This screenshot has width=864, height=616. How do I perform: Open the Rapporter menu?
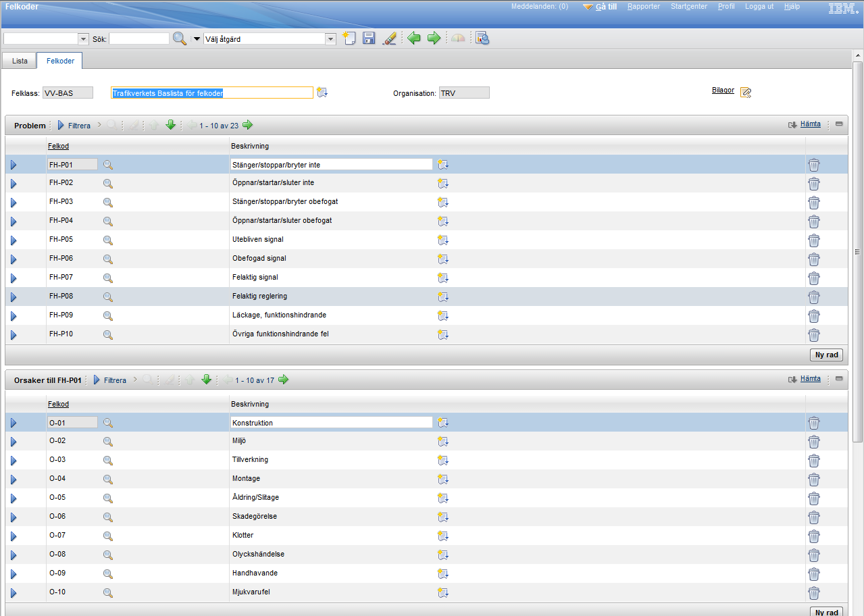click(x=644, y=6)
